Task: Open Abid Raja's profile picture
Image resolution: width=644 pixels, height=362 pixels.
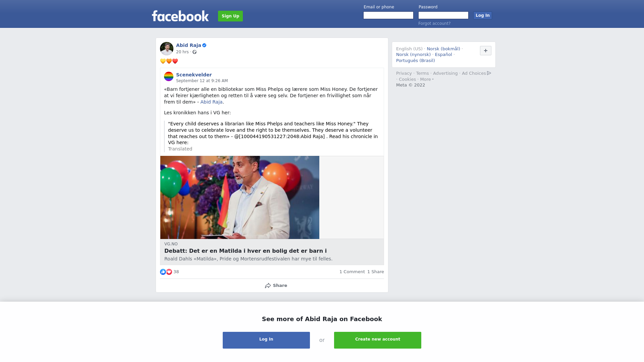Action: 167,49
